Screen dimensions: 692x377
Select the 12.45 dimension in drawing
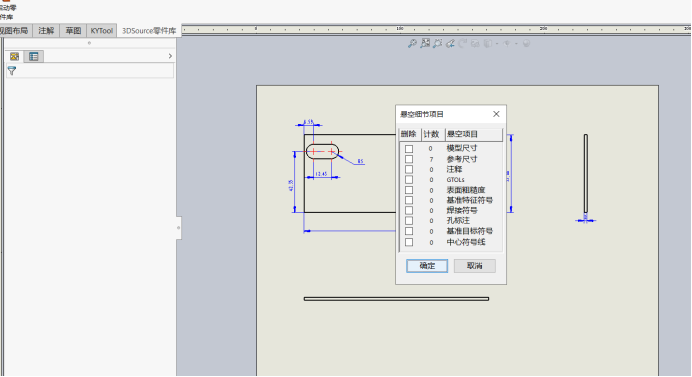coord(321,174)
